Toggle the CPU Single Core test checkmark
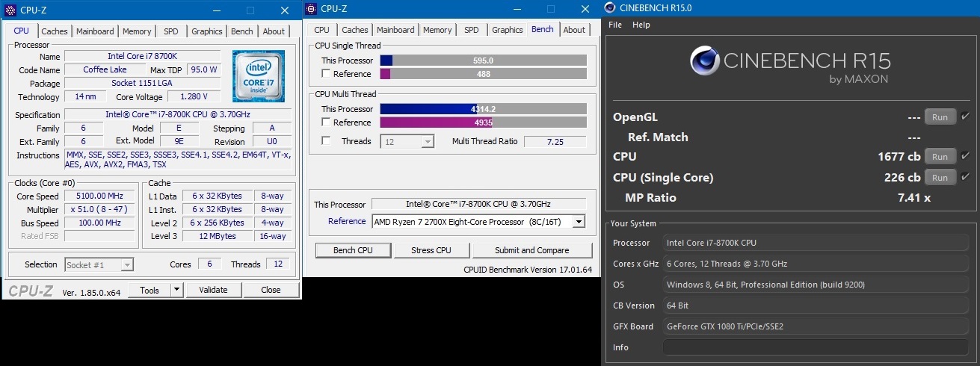 click(x=966, y=177)
